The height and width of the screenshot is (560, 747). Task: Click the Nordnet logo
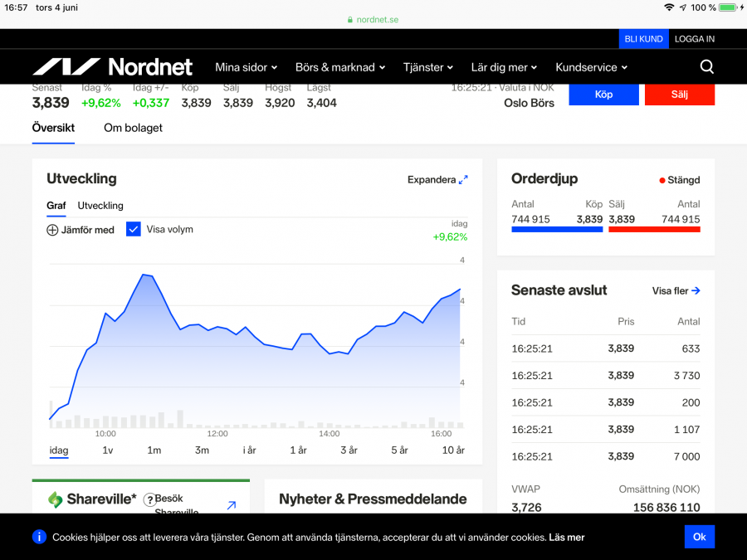(112, 67)
